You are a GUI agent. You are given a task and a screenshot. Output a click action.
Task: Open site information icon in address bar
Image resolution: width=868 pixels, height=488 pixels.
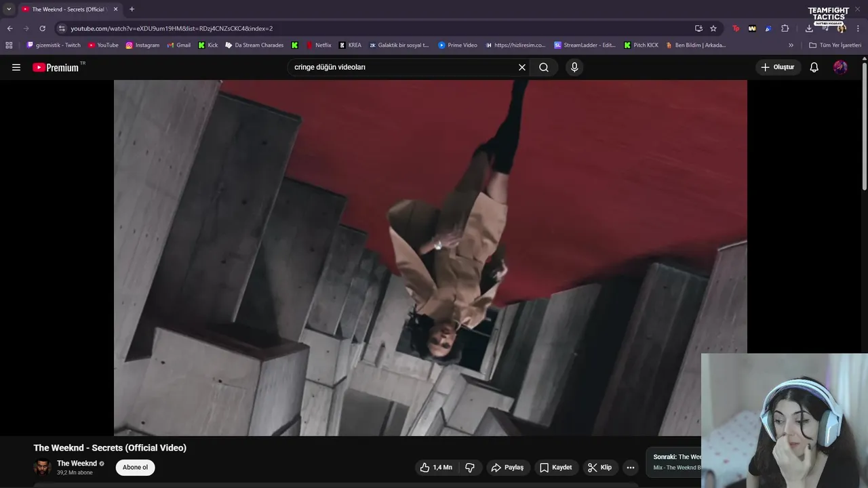point(62,28)
